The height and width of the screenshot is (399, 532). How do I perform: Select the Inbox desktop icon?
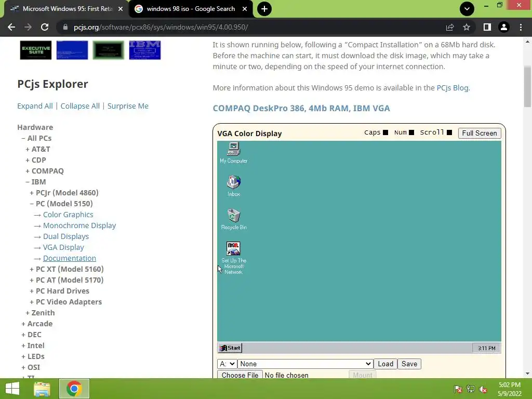(233, 186)
